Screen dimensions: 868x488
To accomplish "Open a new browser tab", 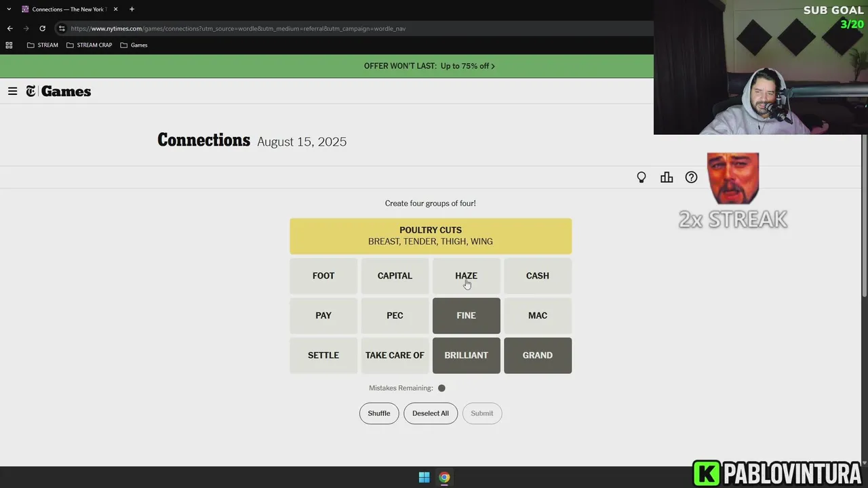I will pyautogui.click(x=132, y=9).
